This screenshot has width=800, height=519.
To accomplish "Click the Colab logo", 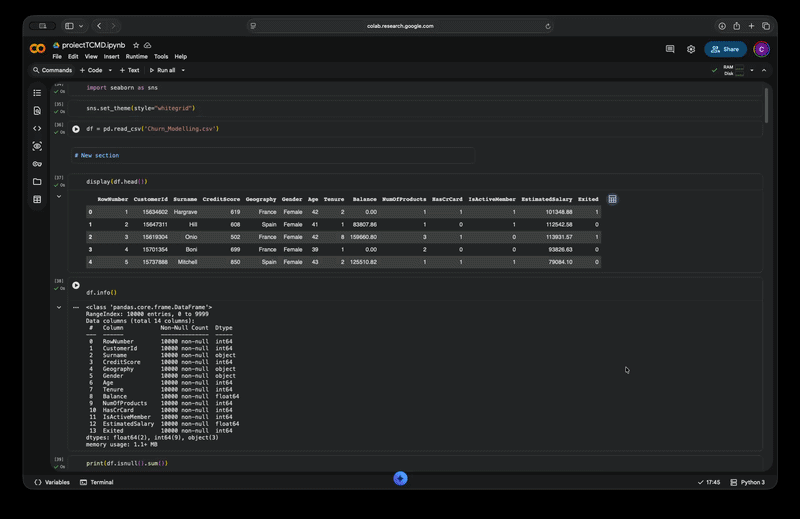I will [x=37, y=48].
